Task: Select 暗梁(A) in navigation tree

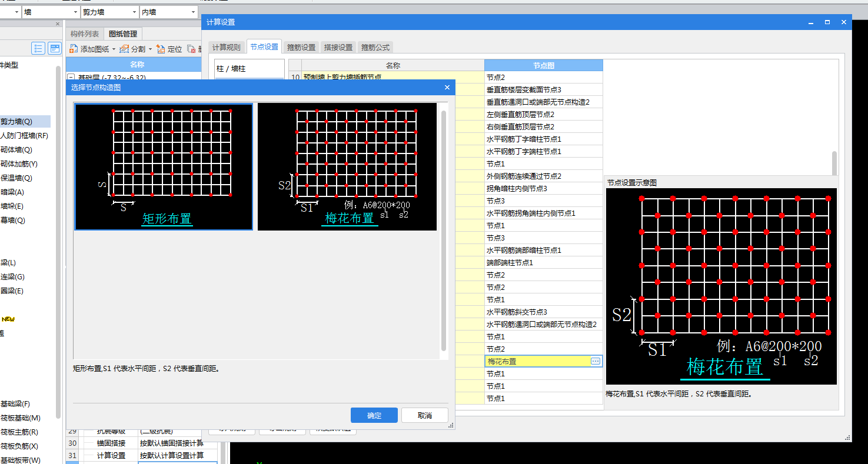Action: [x=12, y=192]
